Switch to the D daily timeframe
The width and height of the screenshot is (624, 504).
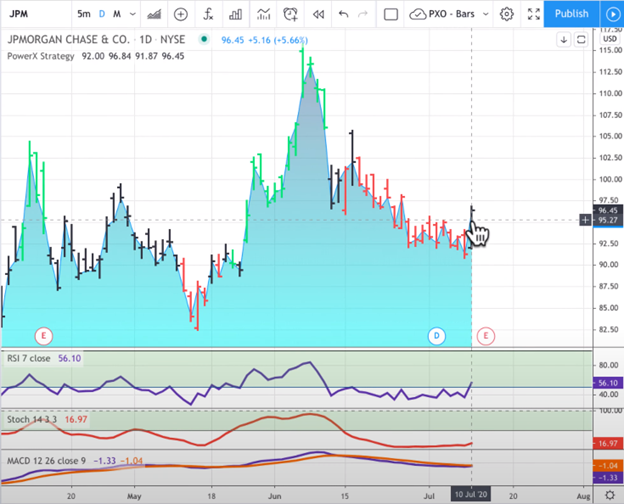[x=102, y=14]
